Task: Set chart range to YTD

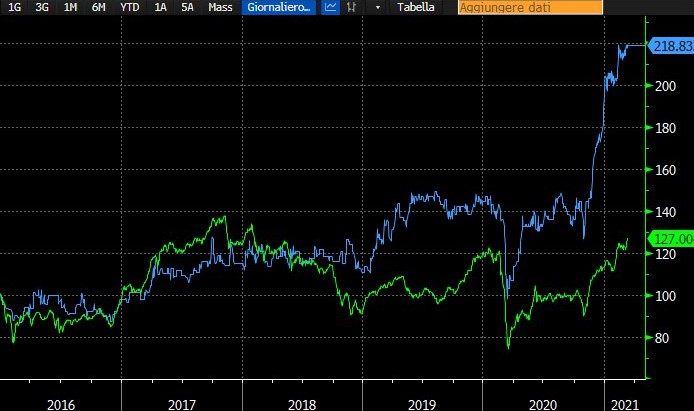Action: [x=130, y=7]
